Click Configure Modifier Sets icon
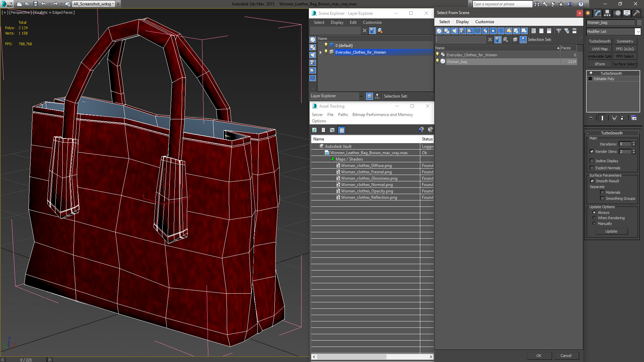Viewport: 644px width, 362px height. 634,118
